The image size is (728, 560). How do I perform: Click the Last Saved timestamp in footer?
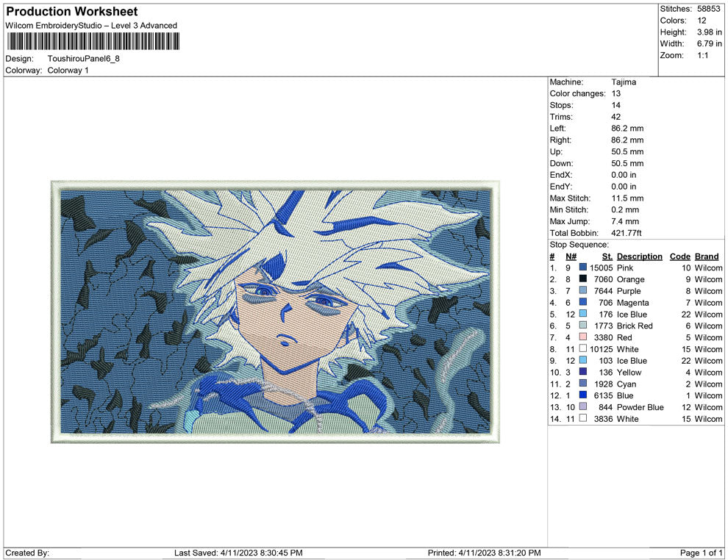[238, 553]
